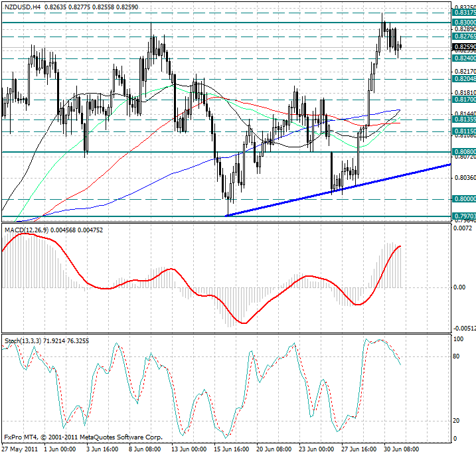Click the current price 0.8259 label
The image size is (476, 454).
pyautogui.click(x=463, y=48)
